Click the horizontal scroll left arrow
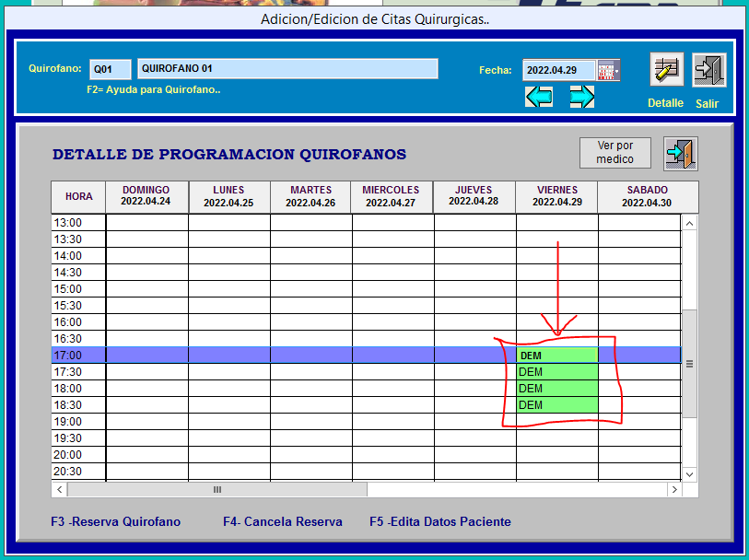Screen dimensions: 749x560 pos(59,489)
